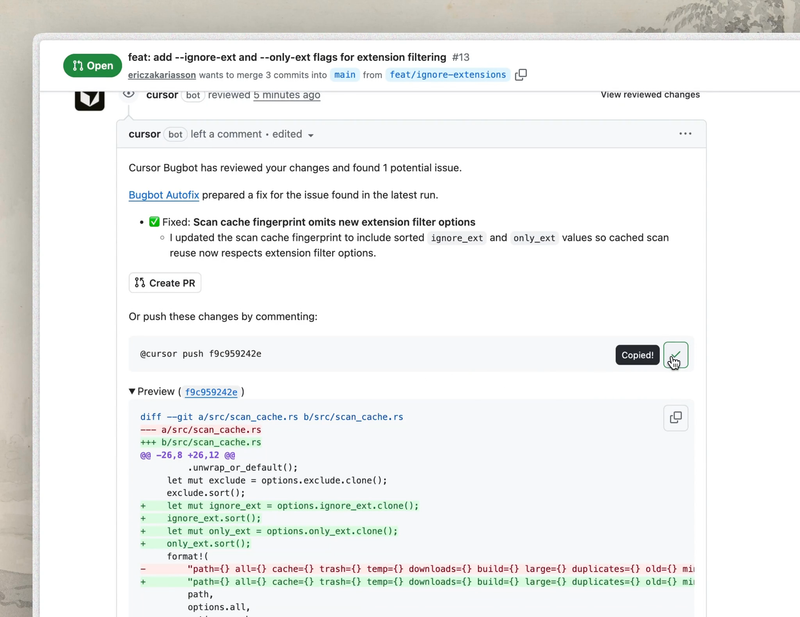Viewport: 800px width, 617px height.
Task: Click the 'diff --git a/src/scan_cache.rs' line
Action: [x=271, y=417]
